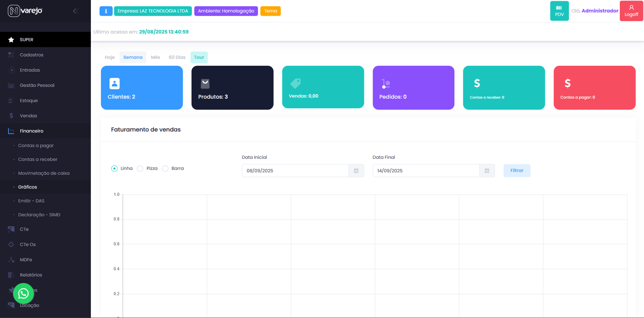Click the Entradas arrow icon in sidebar

11,70
